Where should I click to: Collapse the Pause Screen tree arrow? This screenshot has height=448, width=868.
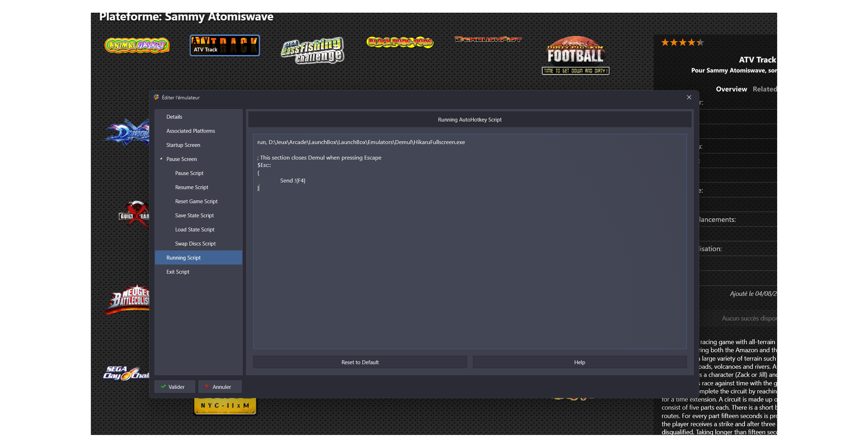[161, 159]
